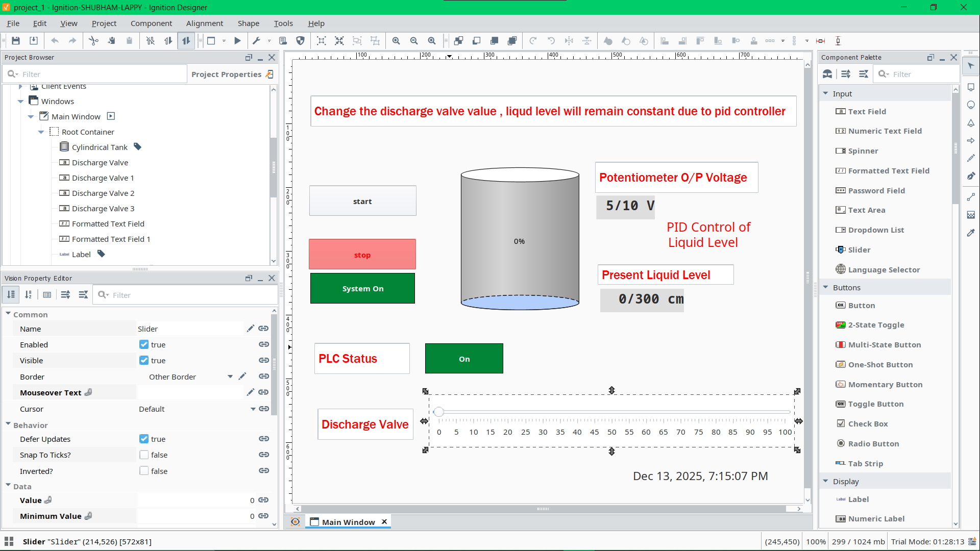Click the red stop button
Screen dimensions: 980x551
pyautogui.click(x=362, y=255)
